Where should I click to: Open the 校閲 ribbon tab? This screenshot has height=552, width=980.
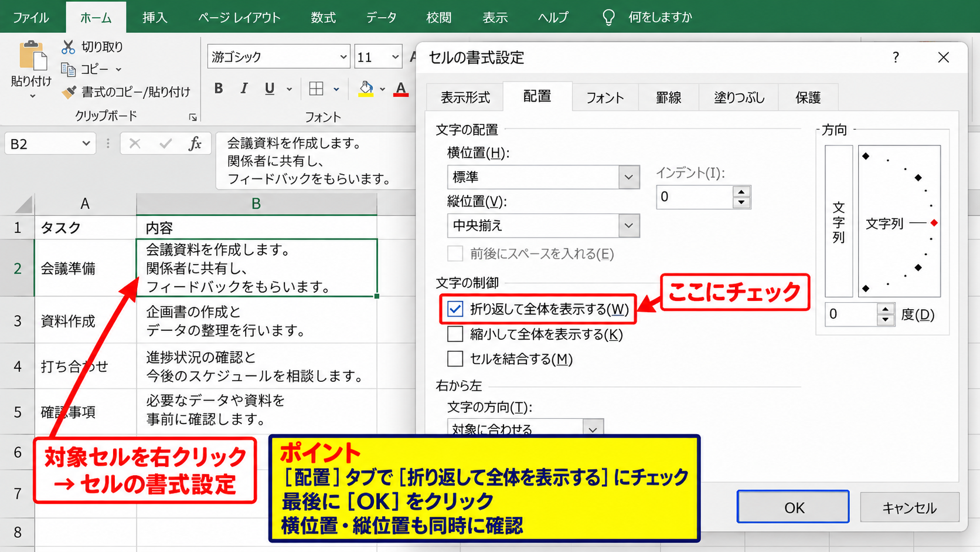(x=438, y=18)
